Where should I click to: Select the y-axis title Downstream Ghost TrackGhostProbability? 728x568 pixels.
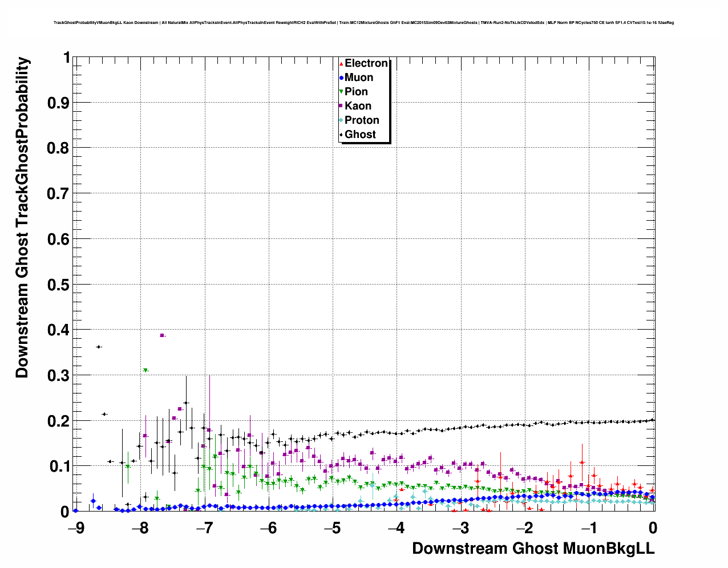(22, 217)
